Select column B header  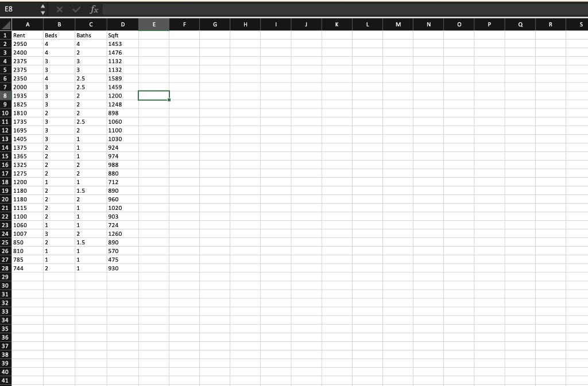click(59, 24)
